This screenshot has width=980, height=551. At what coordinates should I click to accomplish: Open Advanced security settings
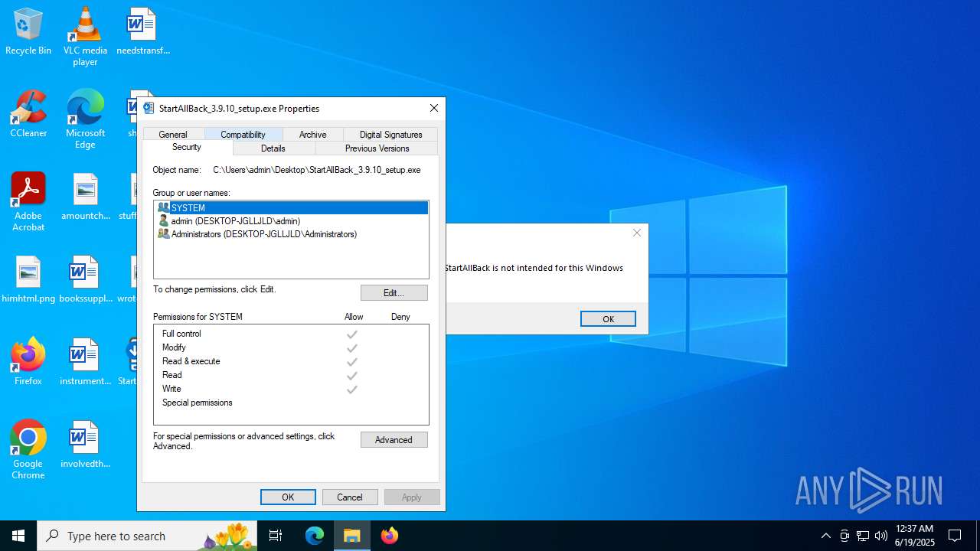(x=394, y=440)
